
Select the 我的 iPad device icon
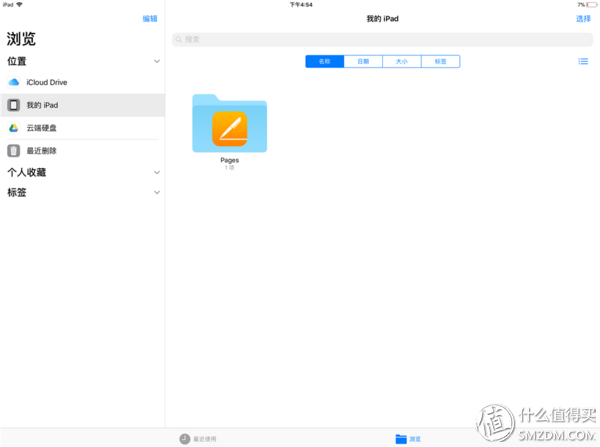click(14, 105)
